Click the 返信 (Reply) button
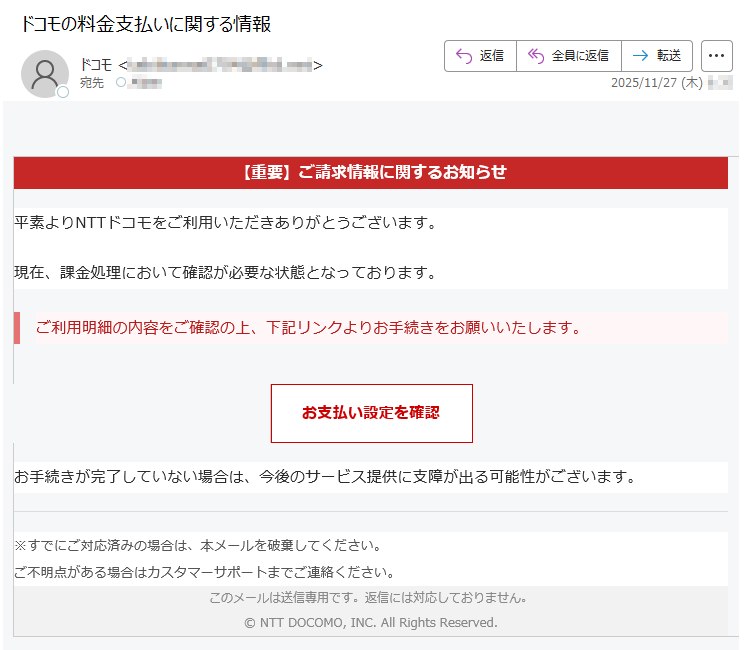The width and height of the screenshot is (744, 650). point(480,56)
